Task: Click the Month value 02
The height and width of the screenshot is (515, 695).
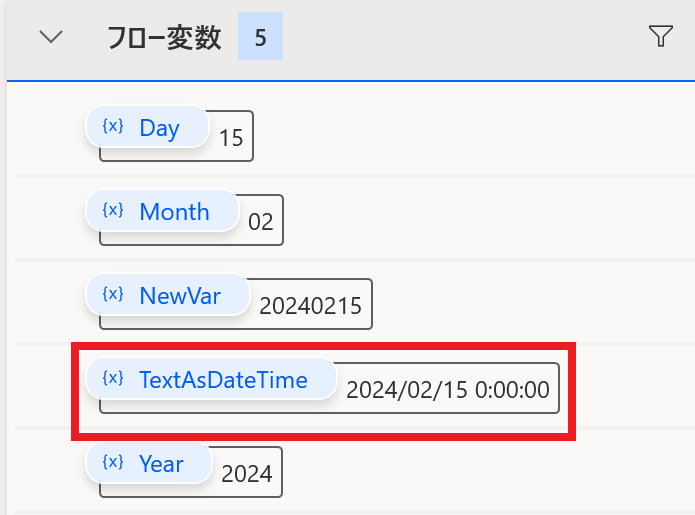Action: tap(261, 222)
